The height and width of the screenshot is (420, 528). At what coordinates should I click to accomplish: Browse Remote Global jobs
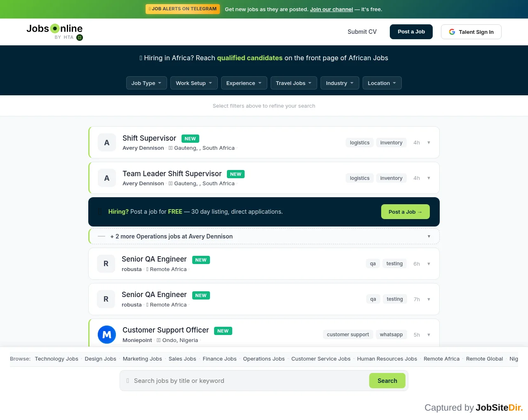coord(485,359)
